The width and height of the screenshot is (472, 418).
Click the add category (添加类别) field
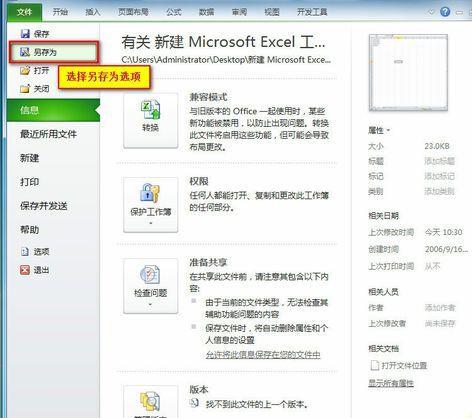tap(439, 191)
